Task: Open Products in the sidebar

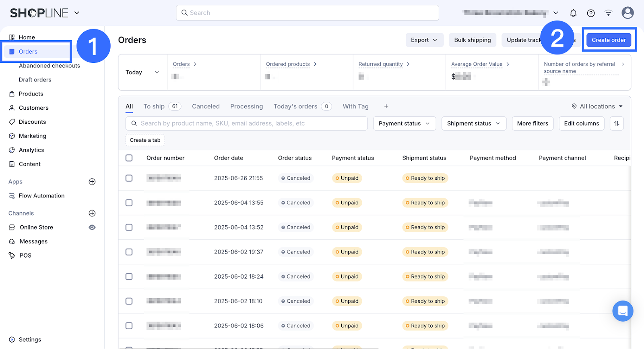Action: pyautogui.click(x=31, y=94)
